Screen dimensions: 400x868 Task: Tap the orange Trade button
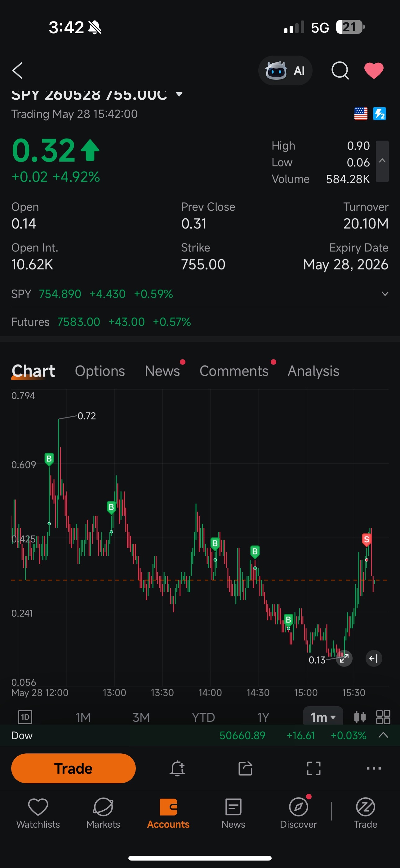[x=73, y=768]
